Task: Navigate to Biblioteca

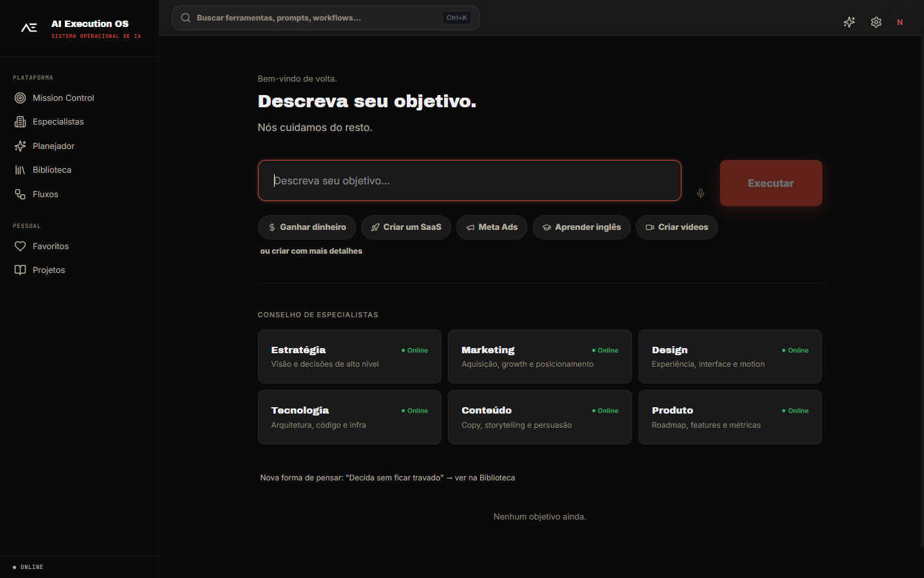Action: (79, 170)
